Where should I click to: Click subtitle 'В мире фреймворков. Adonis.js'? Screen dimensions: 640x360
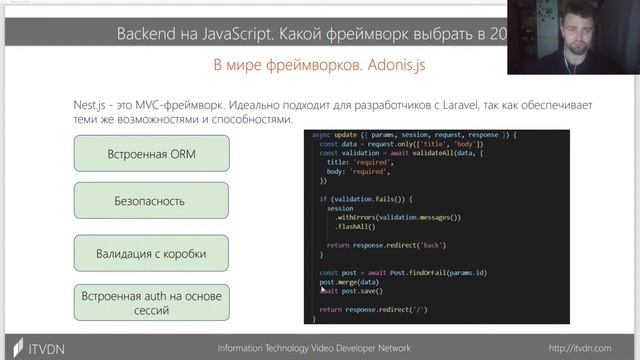coord(319,65)
